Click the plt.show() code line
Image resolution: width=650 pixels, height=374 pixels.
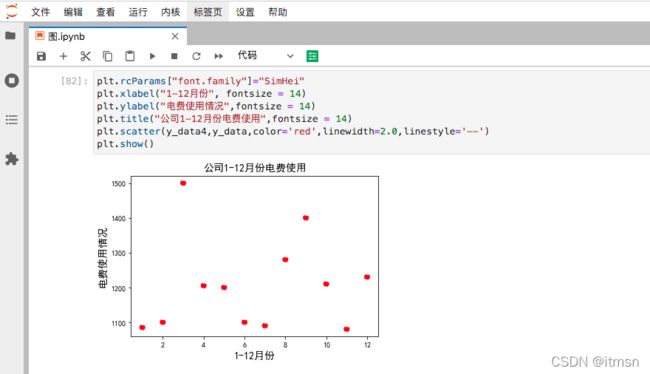[125, 144]
